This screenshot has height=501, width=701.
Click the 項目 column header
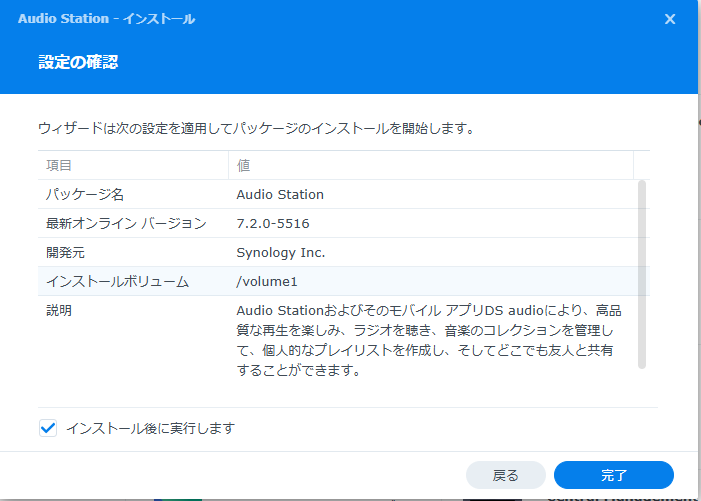(59, 165)
